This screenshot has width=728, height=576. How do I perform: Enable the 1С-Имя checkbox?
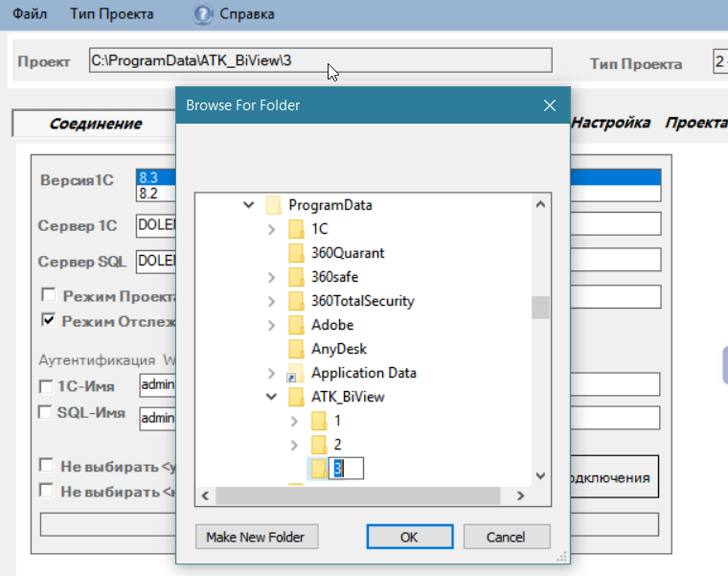click(46, 386)
